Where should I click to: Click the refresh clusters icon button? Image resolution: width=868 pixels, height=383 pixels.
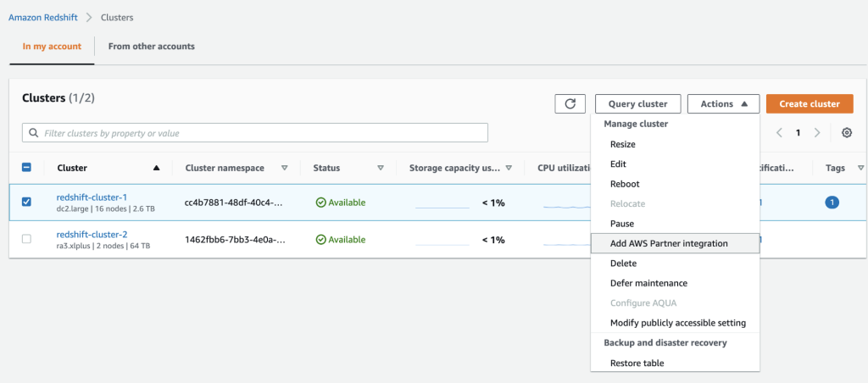[570, 103]
